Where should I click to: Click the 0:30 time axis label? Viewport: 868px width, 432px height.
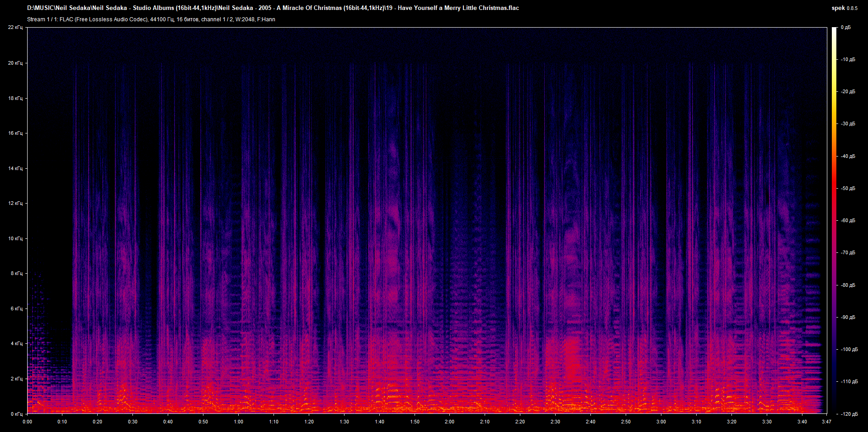point(133,422)
